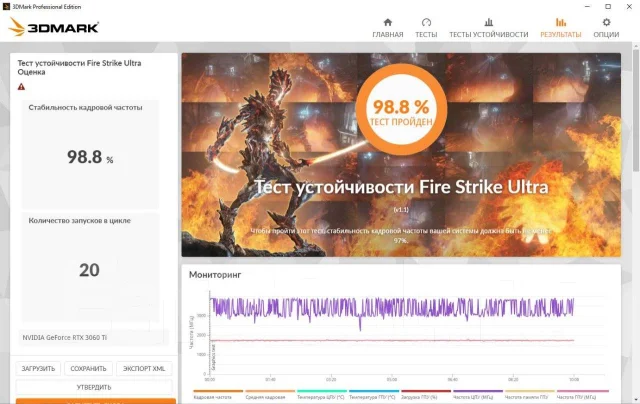This screenshot has width=640, height=404.
Task: Click the СОХРАНИТЬ button
Action: coord(88,368)
